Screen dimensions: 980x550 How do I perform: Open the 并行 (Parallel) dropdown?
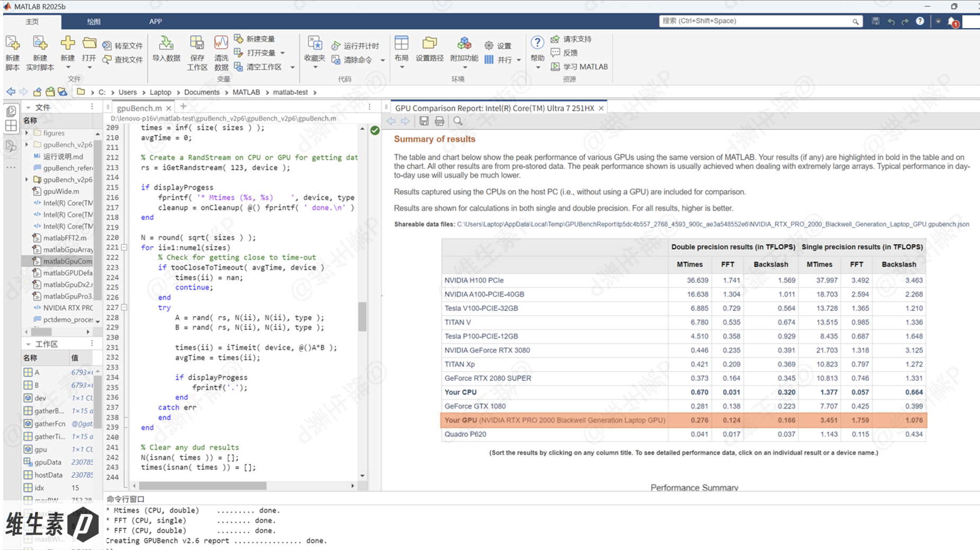coord(518,60)
